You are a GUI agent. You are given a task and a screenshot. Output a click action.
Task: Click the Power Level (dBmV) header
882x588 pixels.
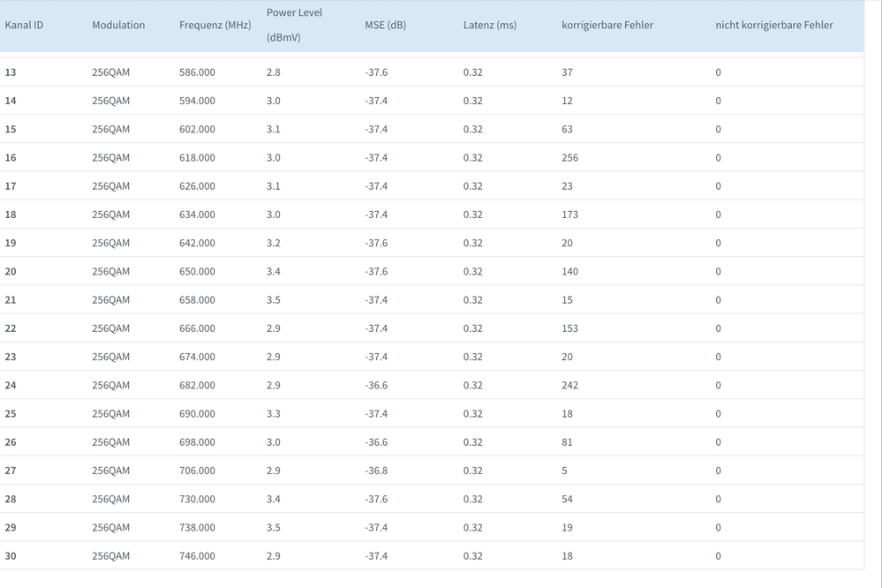coord(294,25)
